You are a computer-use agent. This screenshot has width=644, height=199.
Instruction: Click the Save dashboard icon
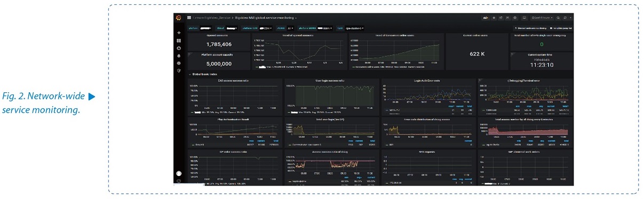tap(508, 18)
